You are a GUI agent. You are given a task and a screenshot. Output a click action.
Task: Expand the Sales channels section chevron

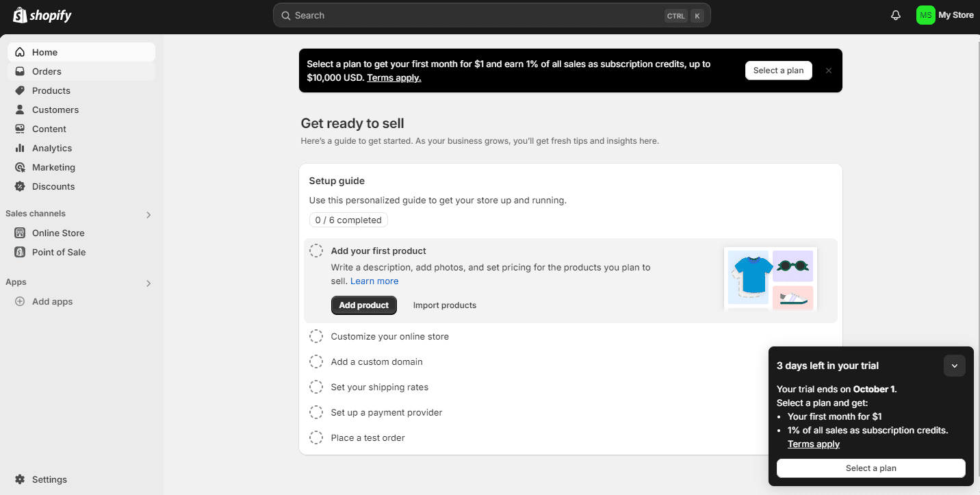pyautogui.click(x=149, y=215)
